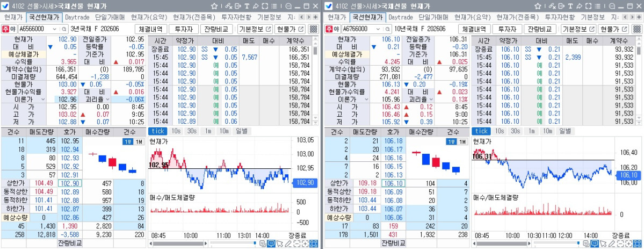Viewport: 644px width, 249px height.
Task: Open code dropdown for A6766000
Action: tap(378, 29)
